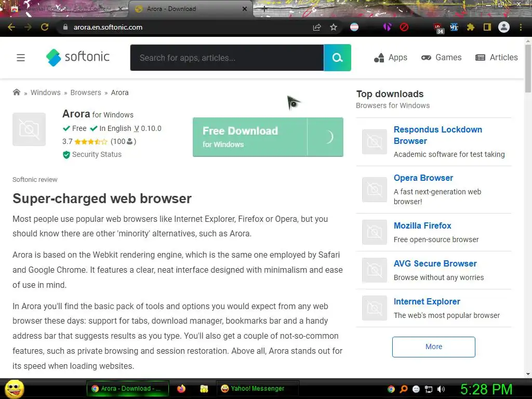Open the Articles section in Softonic header

coord(496,58)
